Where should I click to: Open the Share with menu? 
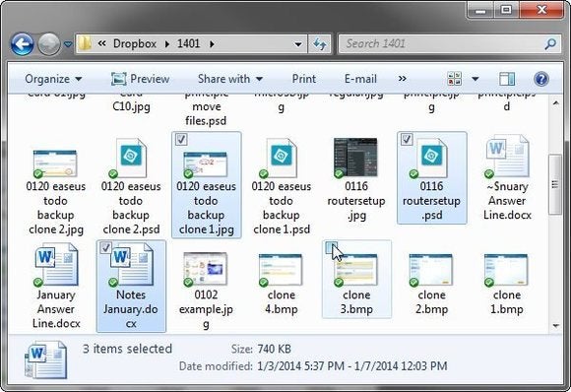pyautogui.click(x=230, y=79)
